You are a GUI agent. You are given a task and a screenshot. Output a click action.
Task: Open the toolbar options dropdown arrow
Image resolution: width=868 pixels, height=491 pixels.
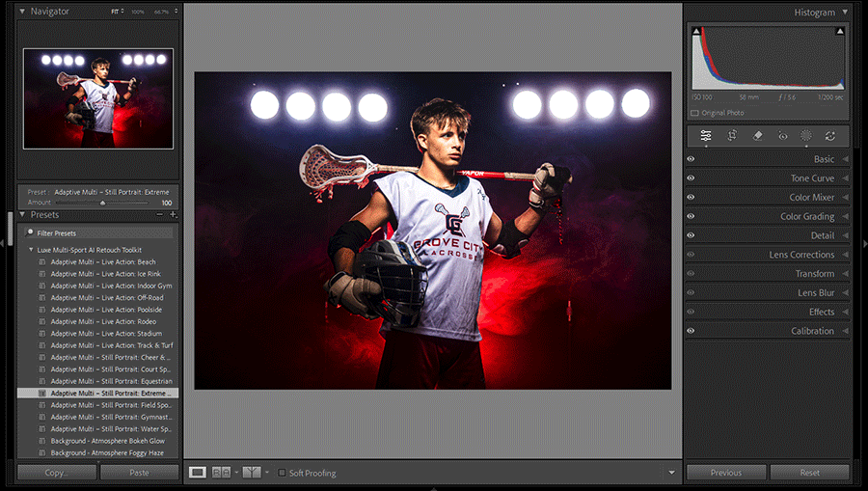click(671, 473)
